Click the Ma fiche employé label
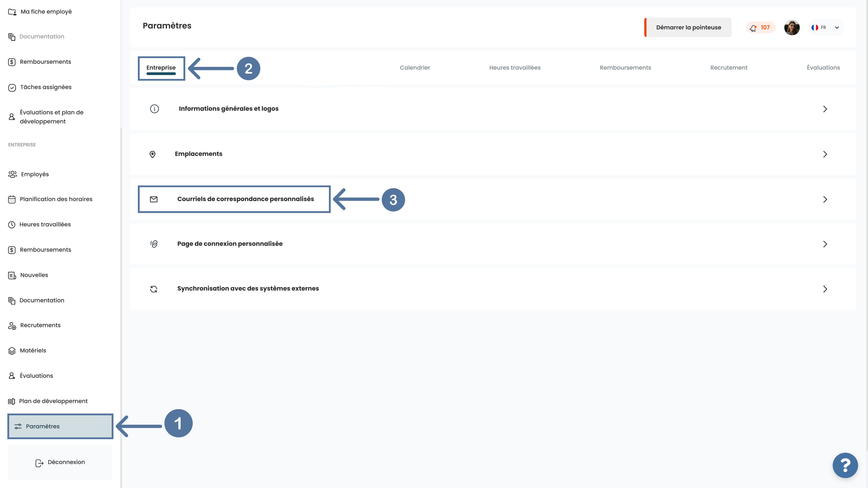The width and height of the screenshot is (868, 488). click(46, 12)
